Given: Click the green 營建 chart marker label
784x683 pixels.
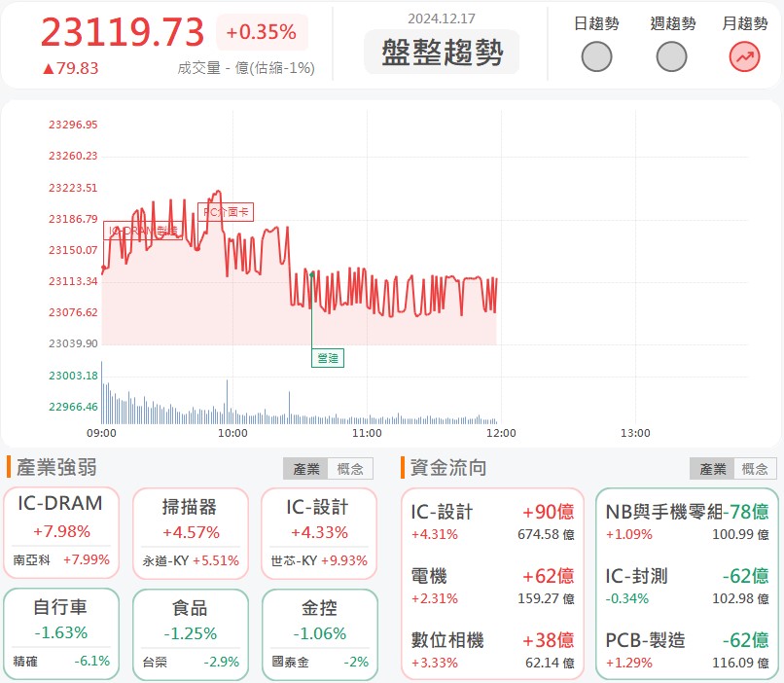Looking at the screenshot, I should pos(328,358).
